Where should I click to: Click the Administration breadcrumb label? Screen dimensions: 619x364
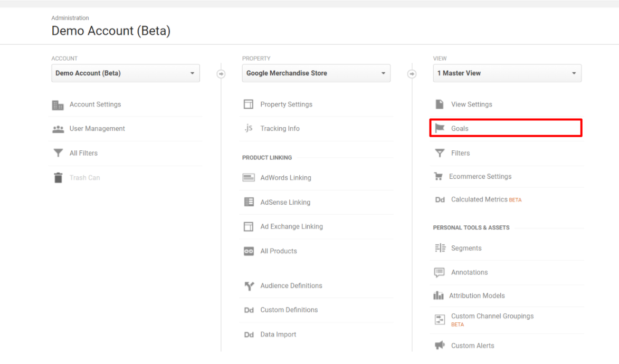click(x=70, y=18)
